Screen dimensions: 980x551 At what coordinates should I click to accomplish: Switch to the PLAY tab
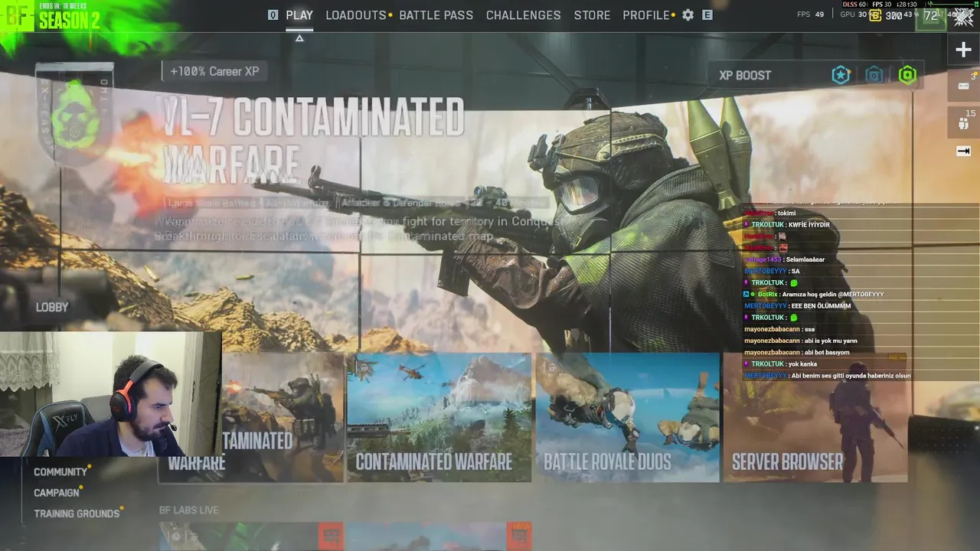click(x=299, y=15)
